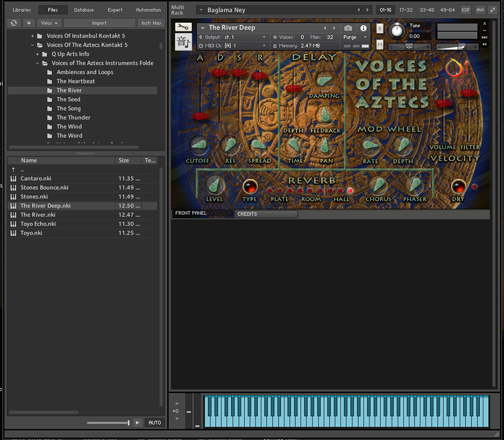
Task: Select the Toyo Echo.nki file
Action: (x=82, y=224)
